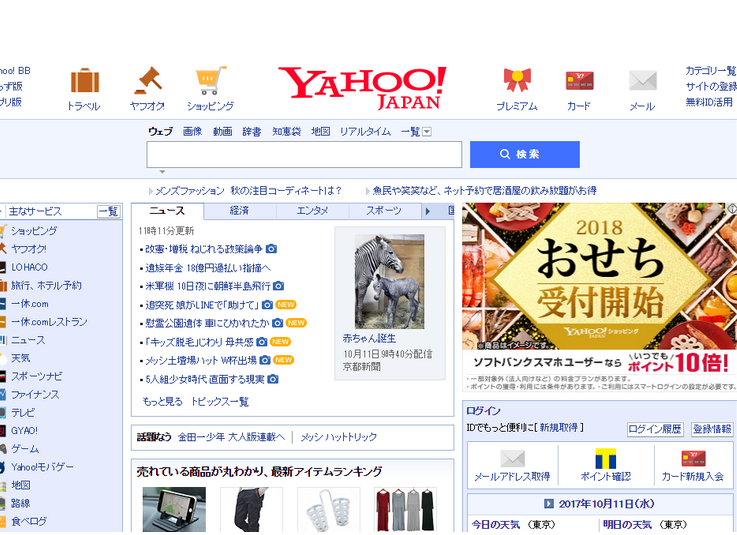737x535 pixels.
Task: Open LOHACO in the services sidebar
Action: click(29, 267)
